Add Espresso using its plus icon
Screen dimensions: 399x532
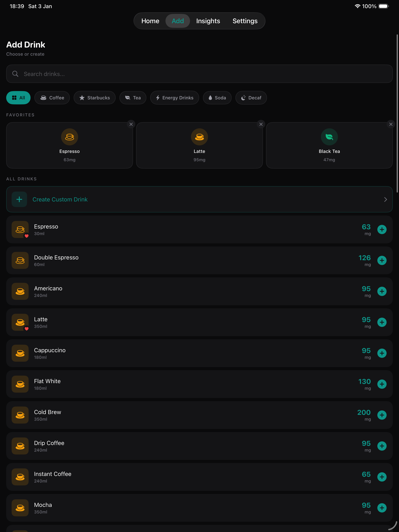click(x=382, y=229)
